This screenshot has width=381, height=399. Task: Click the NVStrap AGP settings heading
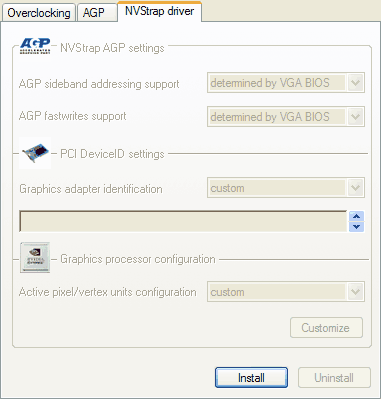tap(112, 48)
